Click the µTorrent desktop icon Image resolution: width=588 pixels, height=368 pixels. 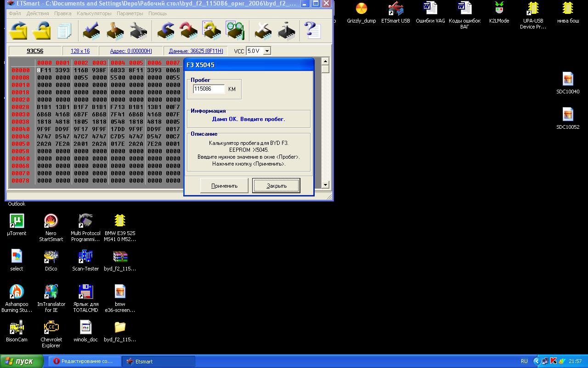pos(17,225)
